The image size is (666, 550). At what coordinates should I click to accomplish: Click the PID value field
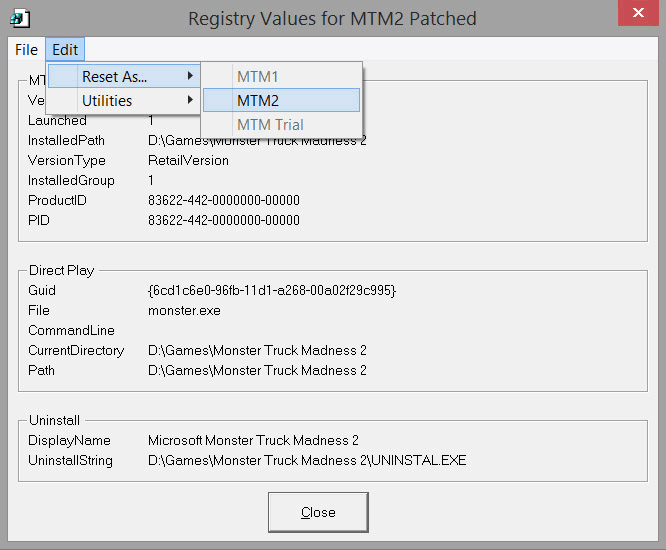(x=224, y=220)
